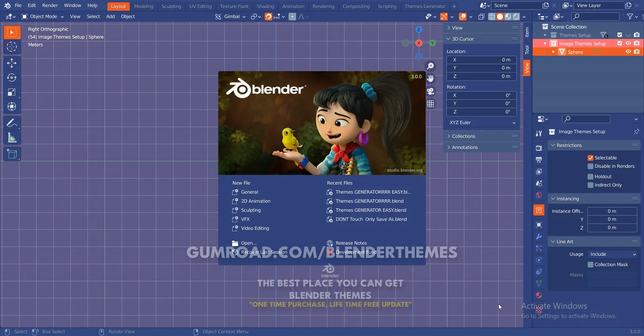Activate the Scale tool

point(12,92)
